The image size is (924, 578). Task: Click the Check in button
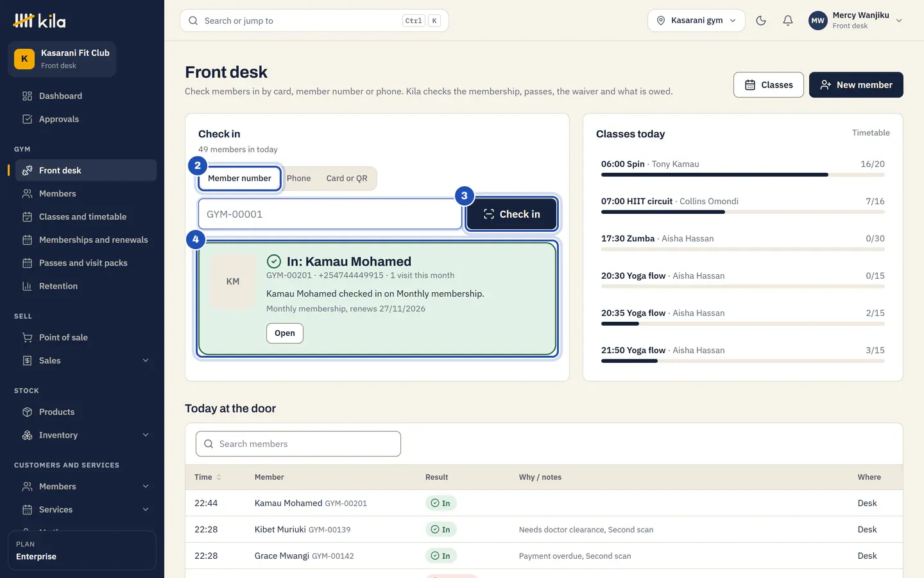[x=511, y=214]
